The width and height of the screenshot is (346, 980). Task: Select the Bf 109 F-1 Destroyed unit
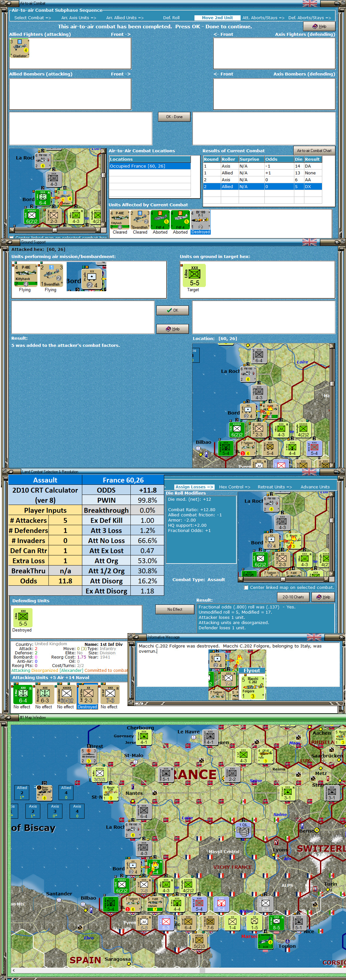[x=200, y=220]
